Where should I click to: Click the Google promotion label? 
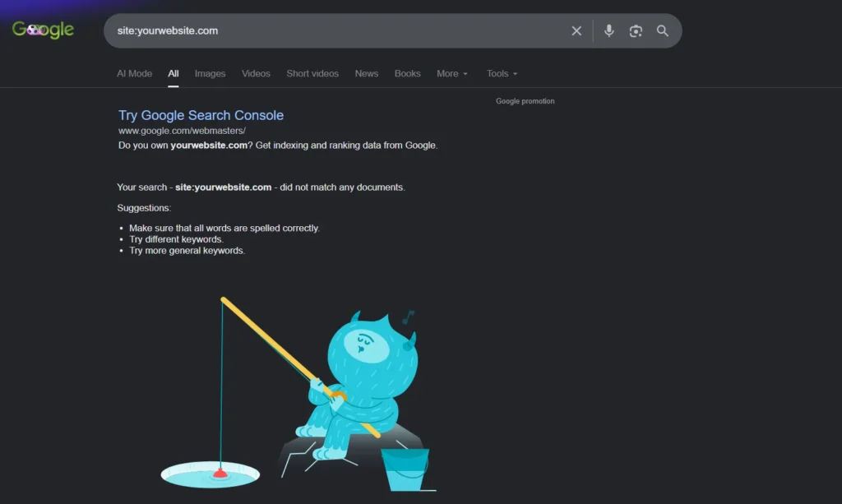(525, 101)
